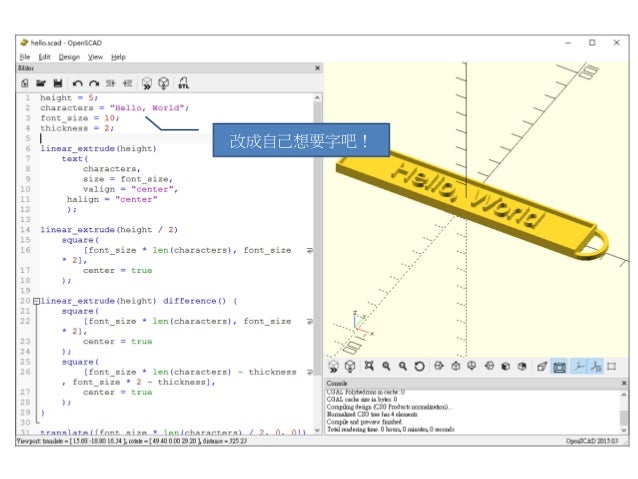Click the Render icon below the 3D viewport
This screenshot has width=638, height=479.
pyautogui.click(x=350, y=367)
